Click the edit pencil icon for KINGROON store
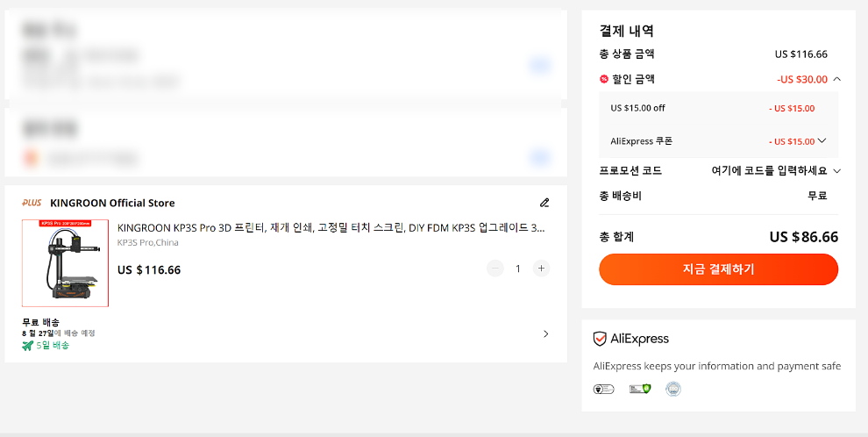 click(x=544, y=203)
